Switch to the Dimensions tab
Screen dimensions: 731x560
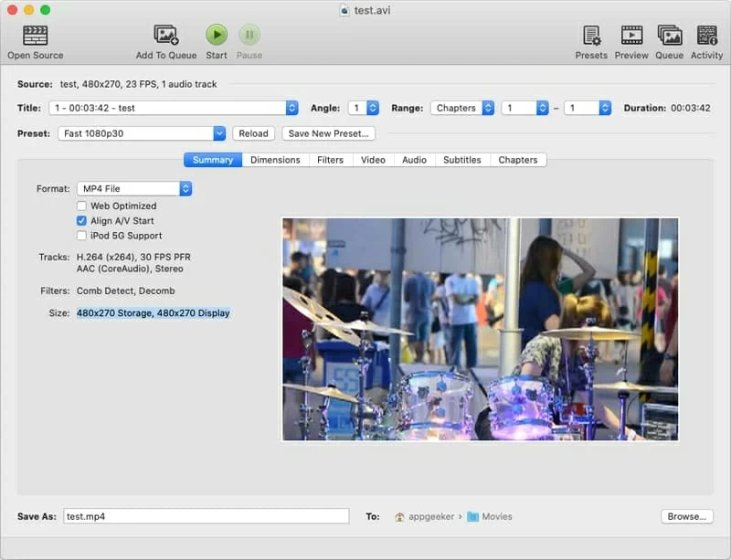point(276,160)
